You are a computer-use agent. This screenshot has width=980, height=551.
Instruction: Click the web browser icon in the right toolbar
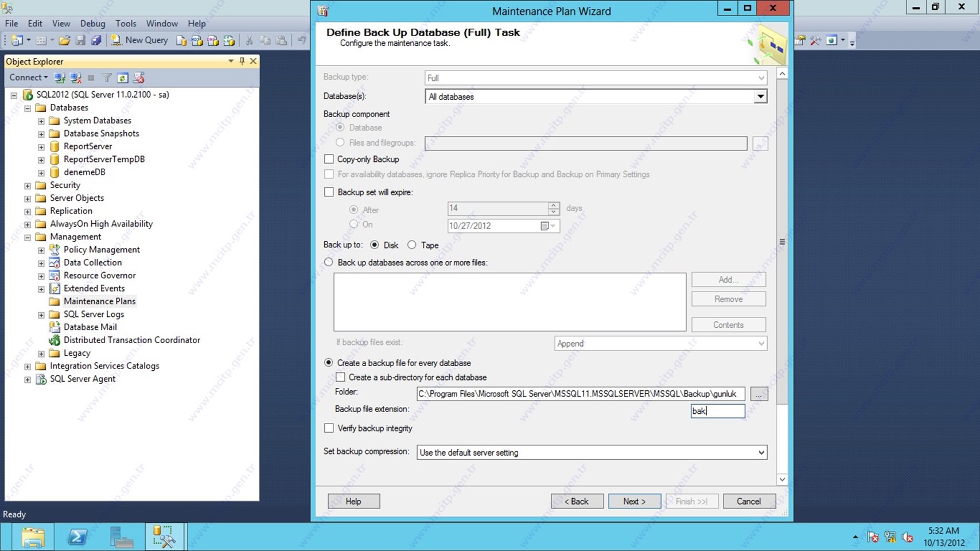(831, 40)
